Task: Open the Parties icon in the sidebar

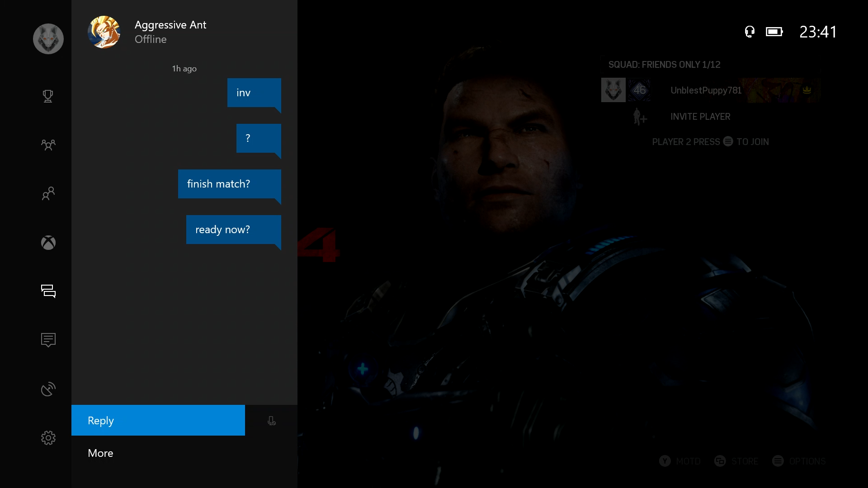Action: click(x=48, y=193)
